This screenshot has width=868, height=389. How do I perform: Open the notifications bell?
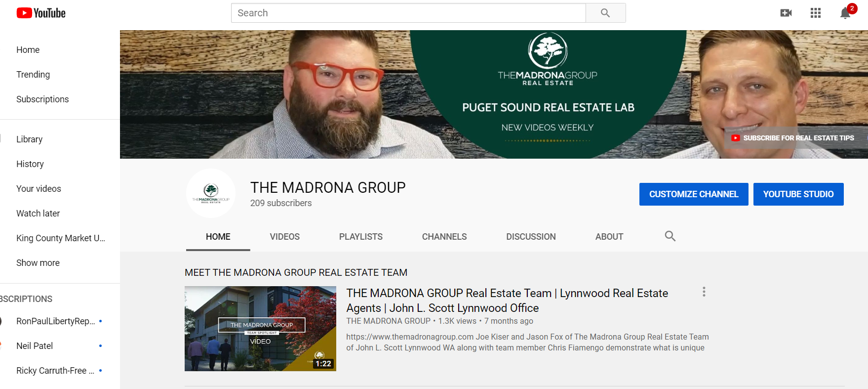[845, 13]
